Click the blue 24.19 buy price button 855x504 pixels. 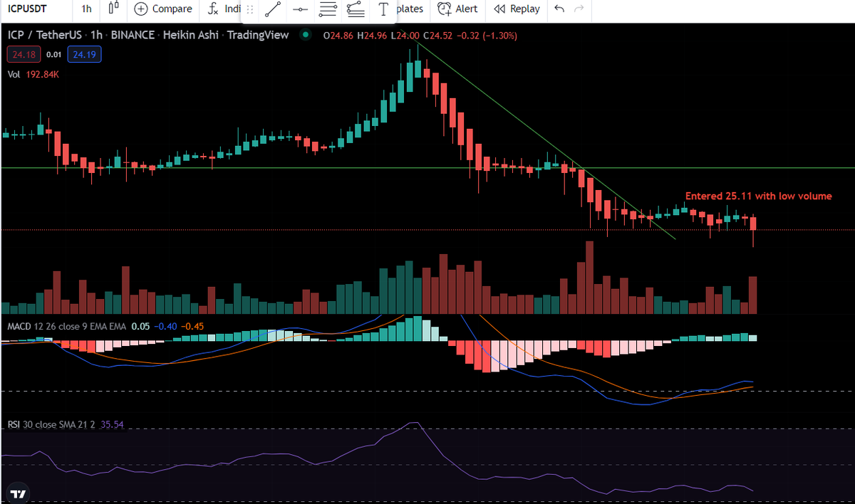point(84,54)
